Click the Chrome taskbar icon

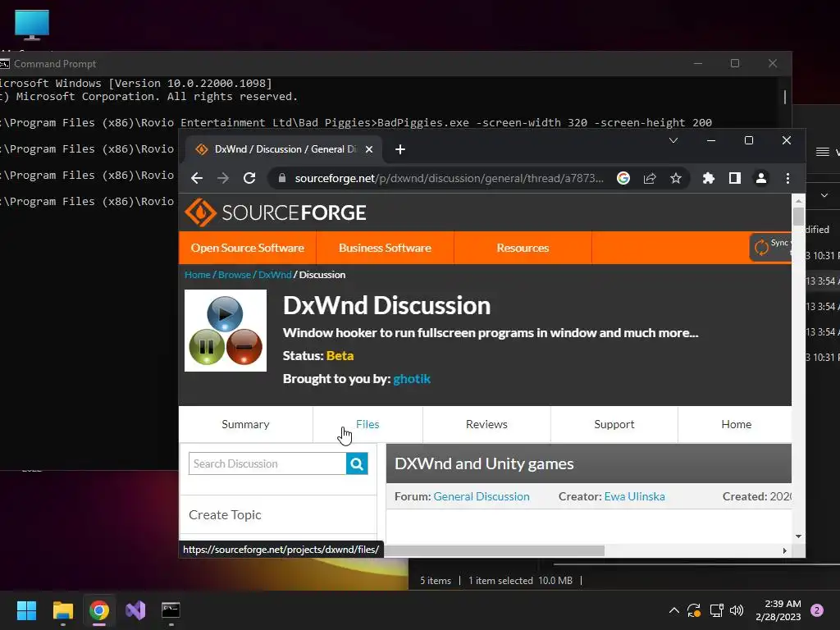point(99,610)
